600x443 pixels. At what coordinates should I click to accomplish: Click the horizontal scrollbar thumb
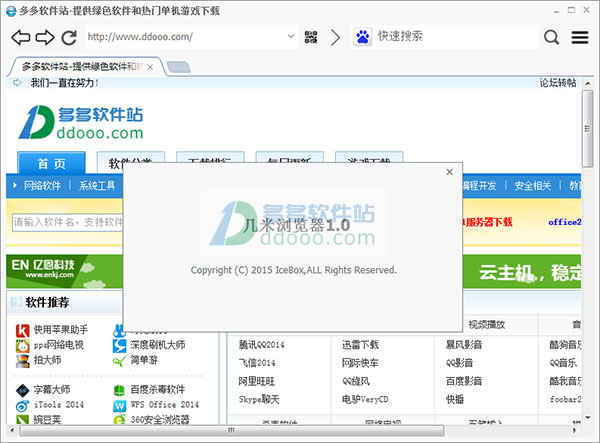tap(232, 430)
